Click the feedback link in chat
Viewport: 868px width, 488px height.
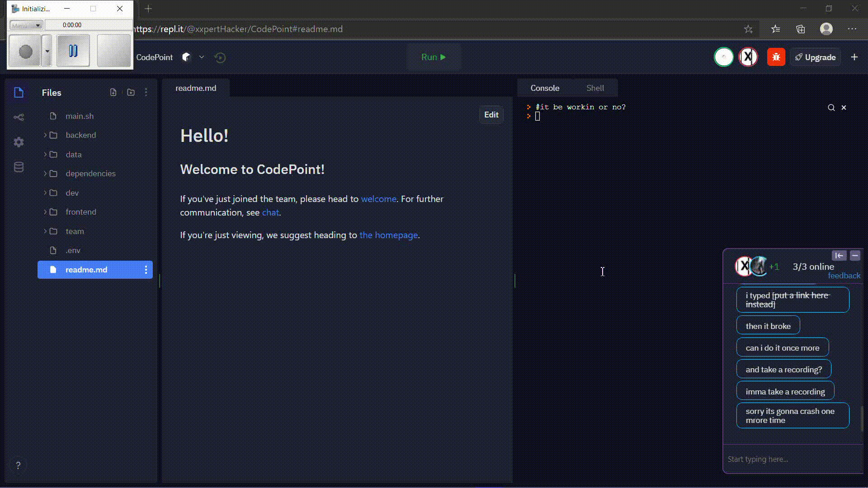[x=844, y=276]
